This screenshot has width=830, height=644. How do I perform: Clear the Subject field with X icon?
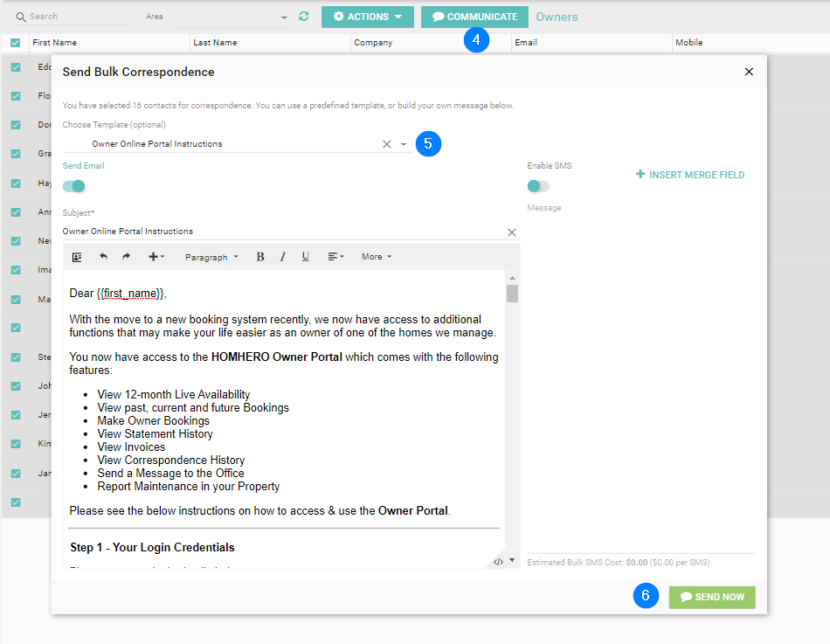(x=512, y=232)
